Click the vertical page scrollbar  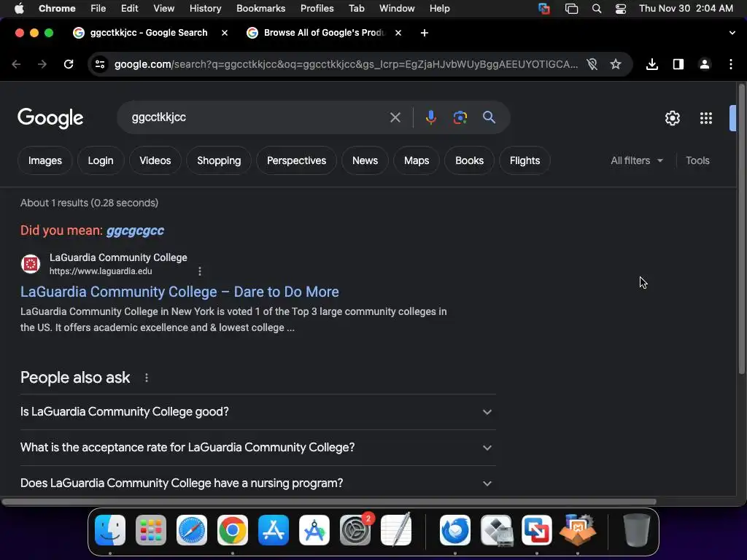741,228
